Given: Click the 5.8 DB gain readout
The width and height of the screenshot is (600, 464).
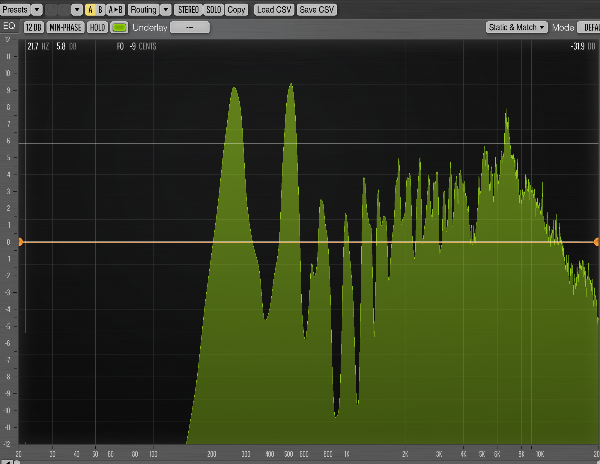Looking at the screenshot, I should tap(66, 46).
